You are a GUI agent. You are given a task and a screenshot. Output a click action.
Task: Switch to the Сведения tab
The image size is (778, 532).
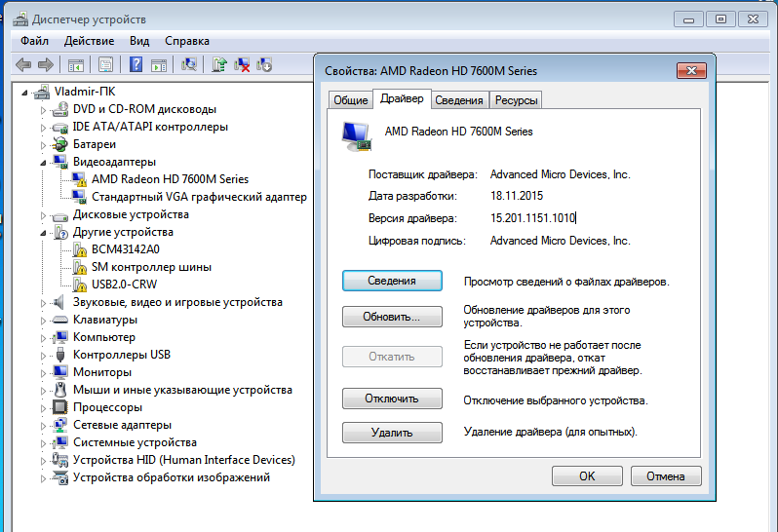[459, 100]
